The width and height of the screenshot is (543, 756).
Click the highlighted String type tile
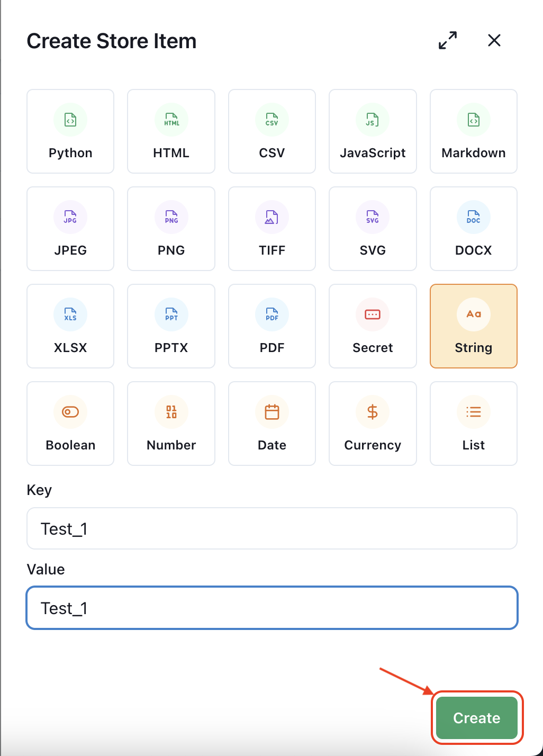point(473,326)
